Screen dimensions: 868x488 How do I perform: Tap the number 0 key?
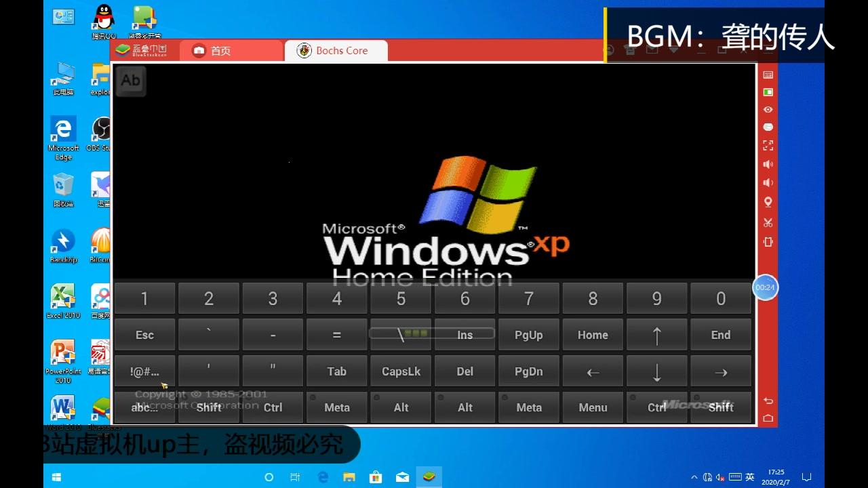[x=721, y=298]
